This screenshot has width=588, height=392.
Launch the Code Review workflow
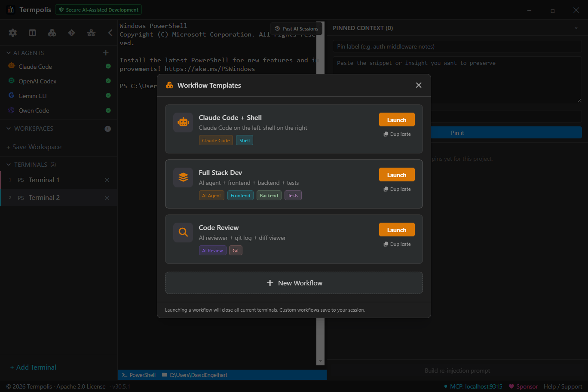(x=397, y=230)
